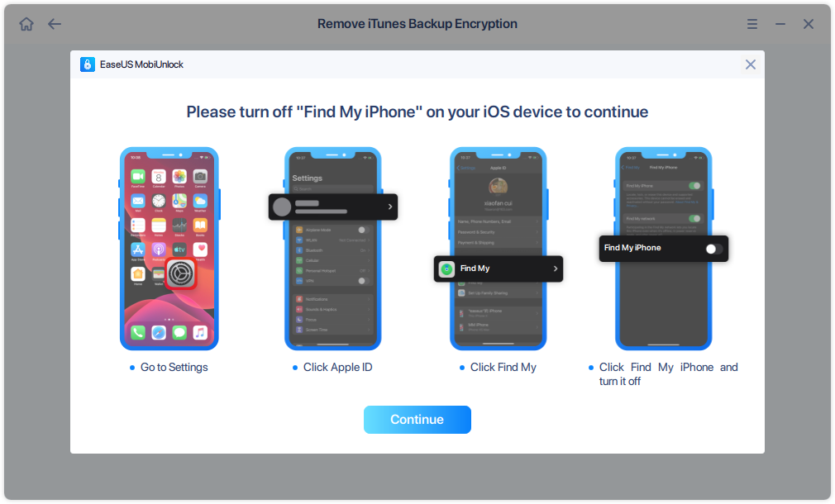This screenshot has height=504, width=835.
Task: Click the EaseUS MobiUnlock lock logo
Action: [x=88, y=64]
